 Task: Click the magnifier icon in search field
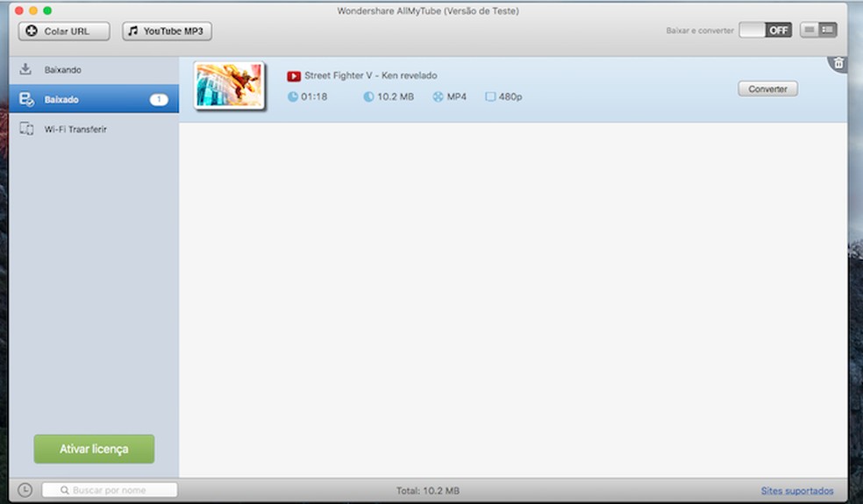click(64, 490)
